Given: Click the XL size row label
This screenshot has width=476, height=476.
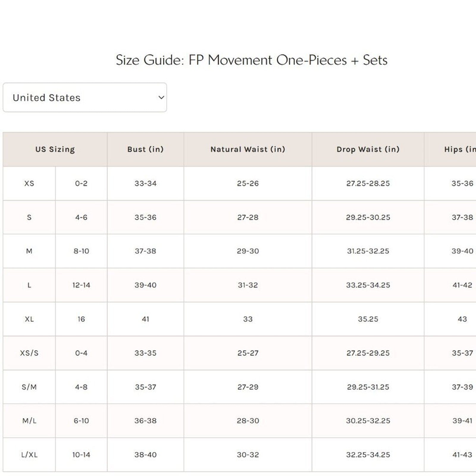Looking at the screenshot, I should coord(29,319).
